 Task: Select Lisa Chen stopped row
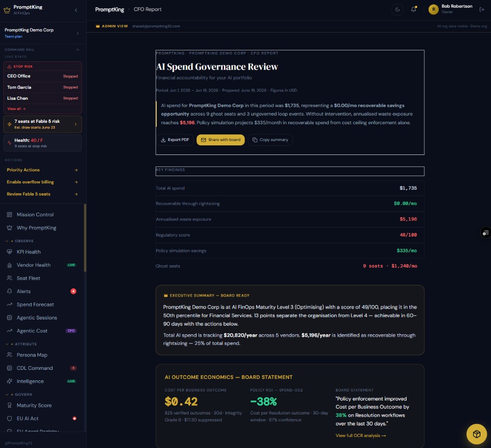coord(43,98)
